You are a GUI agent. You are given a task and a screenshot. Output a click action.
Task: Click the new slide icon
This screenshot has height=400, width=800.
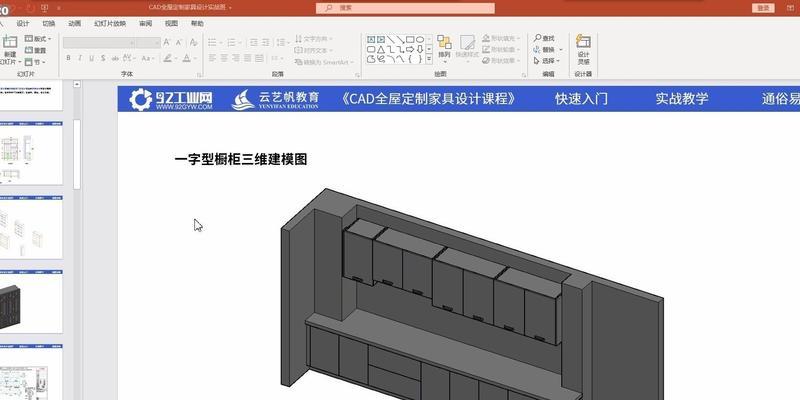pos(10,42)
